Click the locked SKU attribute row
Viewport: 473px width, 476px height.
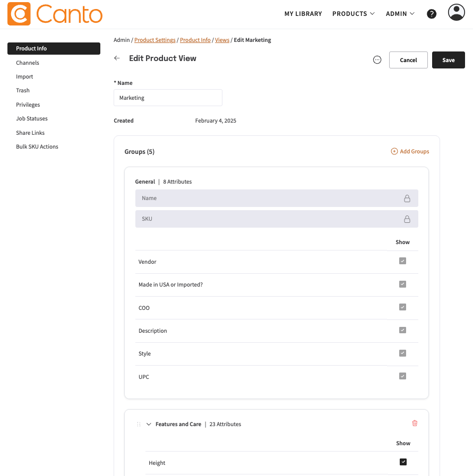277,219
